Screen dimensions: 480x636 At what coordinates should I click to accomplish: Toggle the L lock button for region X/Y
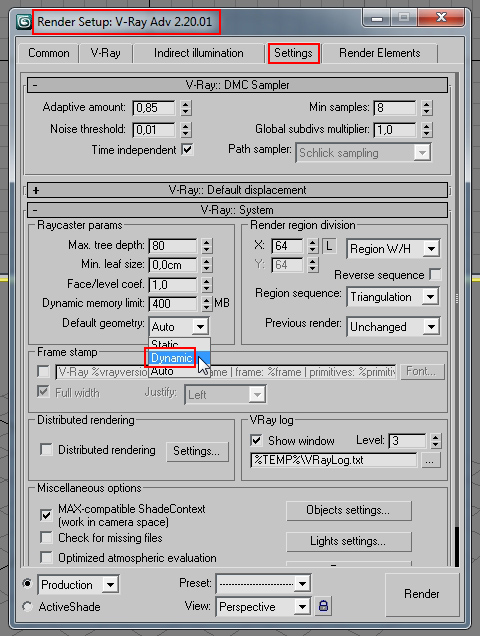pos(329,246)
